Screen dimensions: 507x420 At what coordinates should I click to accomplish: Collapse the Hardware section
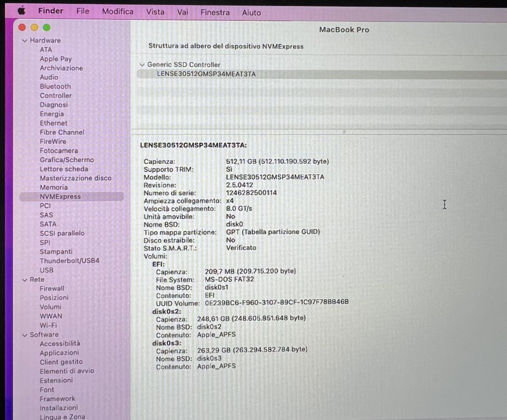24,41
